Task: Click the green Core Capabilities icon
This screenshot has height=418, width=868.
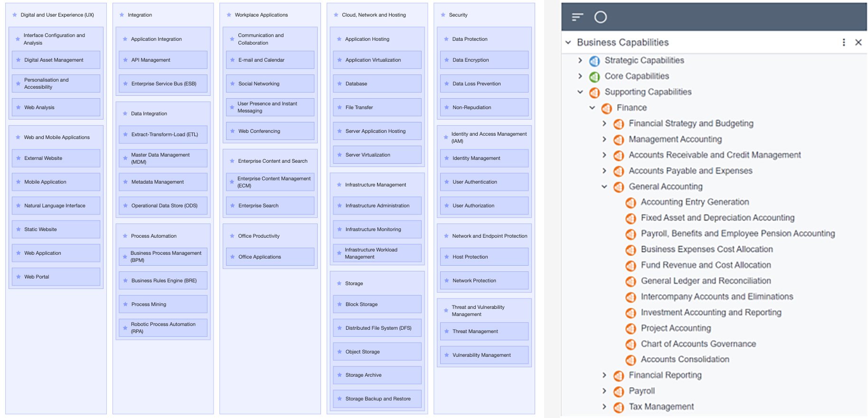Action: click(x=594, y=76)
